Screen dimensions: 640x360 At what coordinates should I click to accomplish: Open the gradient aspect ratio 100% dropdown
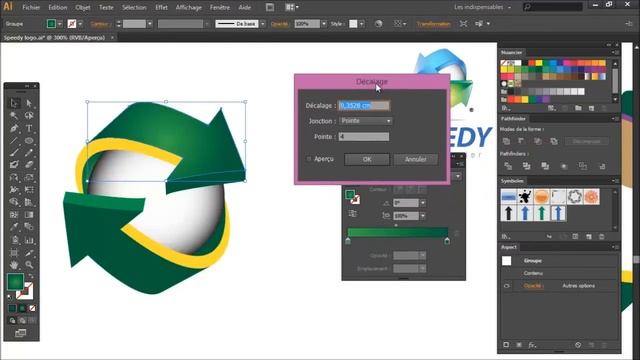coord(423,216)
